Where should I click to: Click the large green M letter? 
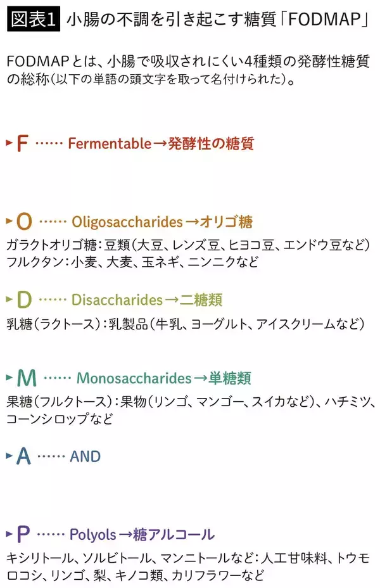27,378
